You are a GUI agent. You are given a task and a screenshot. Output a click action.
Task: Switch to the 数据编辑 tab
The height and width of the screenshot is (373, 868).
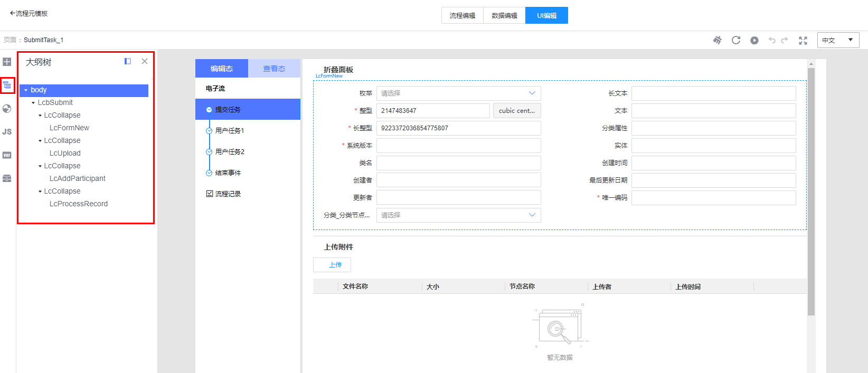(504, 15)
